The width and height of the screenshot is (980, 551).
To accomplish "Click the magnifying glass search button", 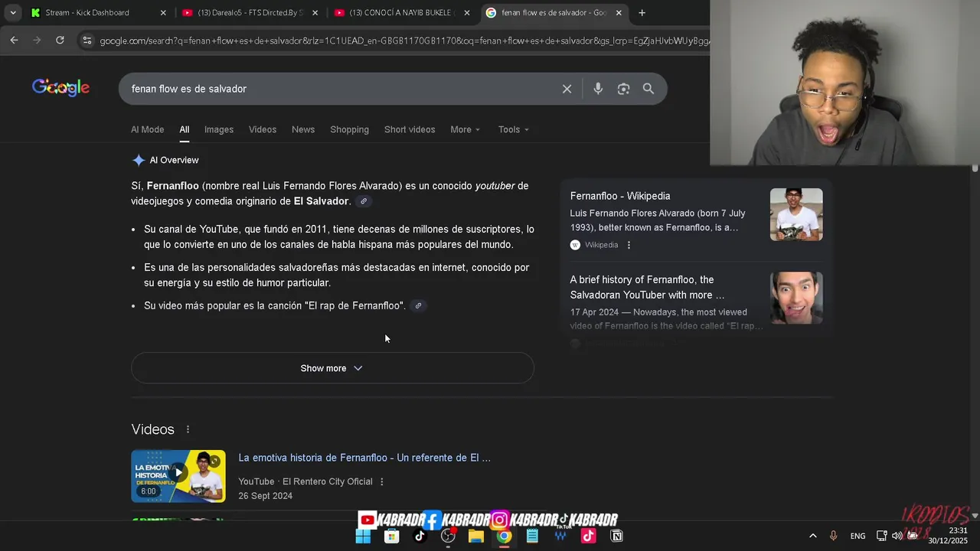I will click(x=648, y=89).
